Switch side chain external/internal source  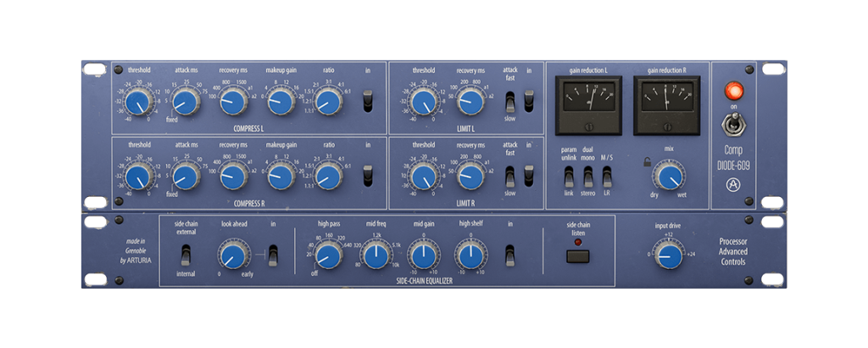pyautogui.click(x=186, y=255)
